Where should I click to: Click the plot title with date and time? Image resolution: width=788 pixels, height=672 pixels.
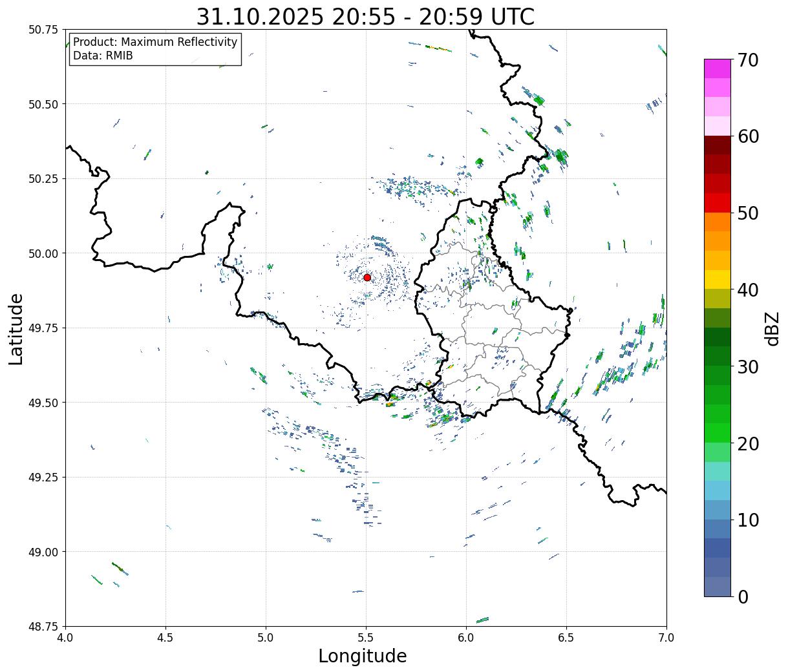click(x=365, y=16)
